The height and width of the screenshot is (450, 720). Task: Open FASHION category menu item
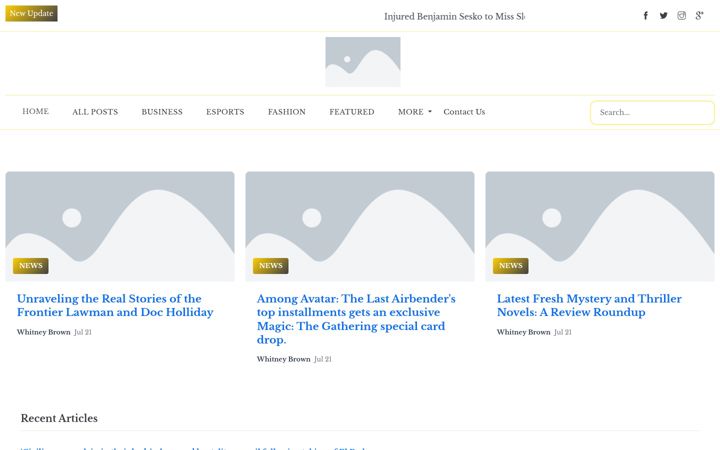coord(287,112)
